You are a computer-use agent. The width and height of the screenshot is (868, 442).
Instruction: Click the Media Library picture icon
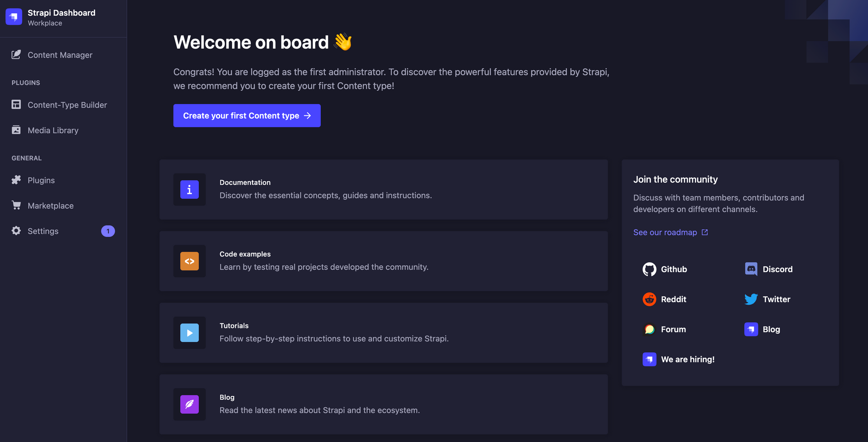click(16, 130)
